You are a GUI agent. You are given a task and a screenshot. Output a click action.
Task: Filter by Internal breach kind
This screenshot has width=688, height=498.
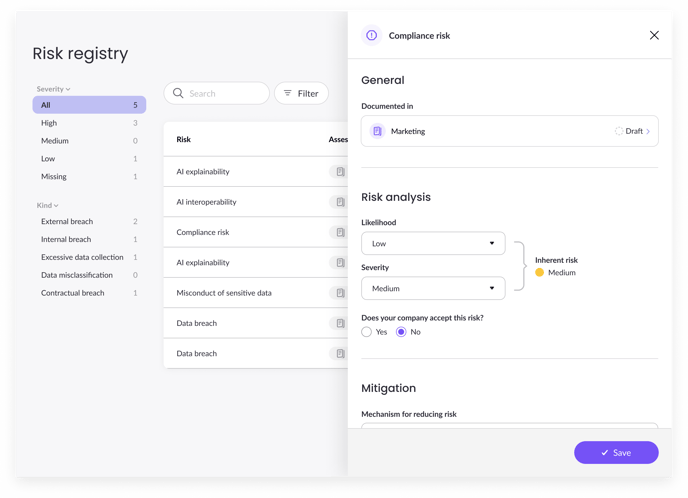coord(89,239)
